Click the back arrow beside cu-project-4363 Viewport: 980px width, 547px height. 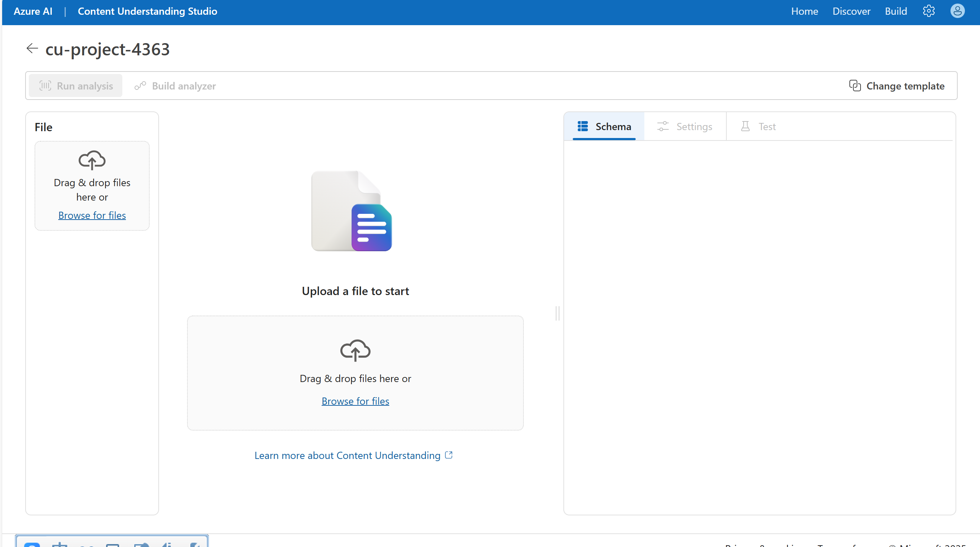tap(32, 48)
